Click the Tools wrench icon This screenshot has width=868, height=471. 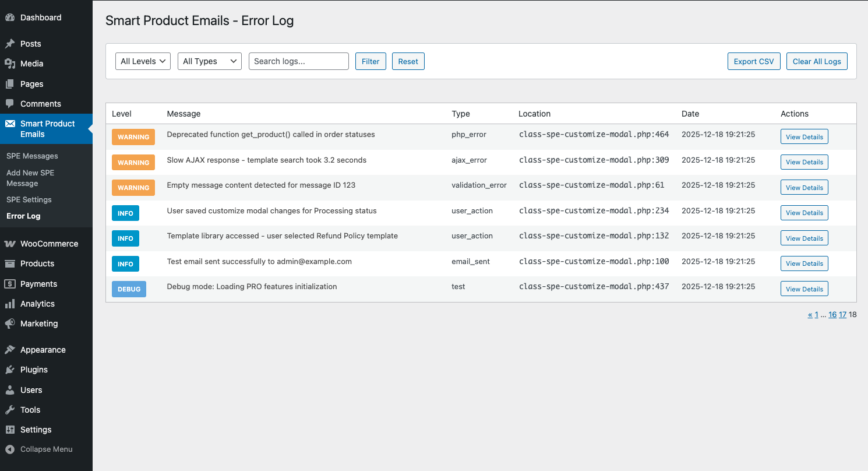tap(10, 410)
